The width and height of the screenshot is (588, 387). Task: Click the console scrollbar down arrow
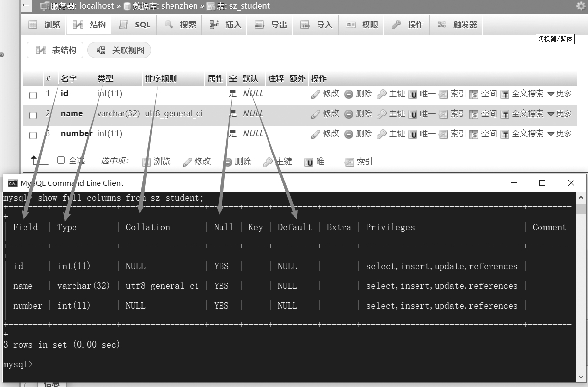click(581, 376)
